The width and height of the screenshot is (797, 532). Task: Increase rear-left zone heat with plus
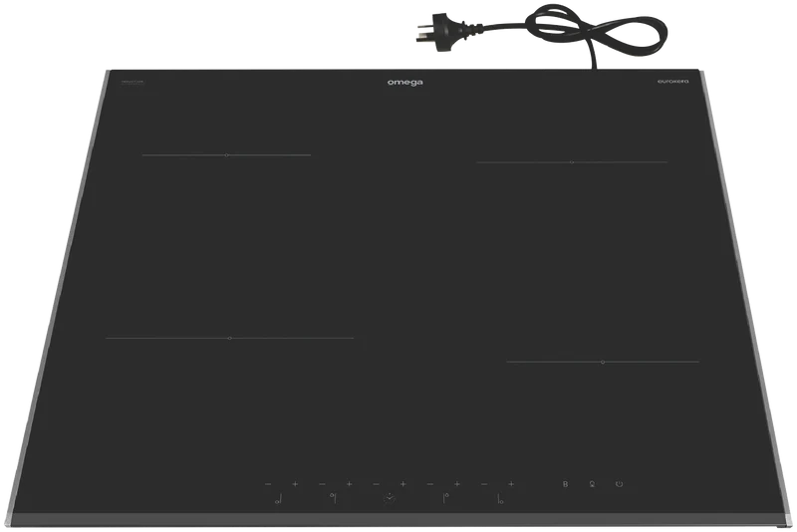point(349,484)
